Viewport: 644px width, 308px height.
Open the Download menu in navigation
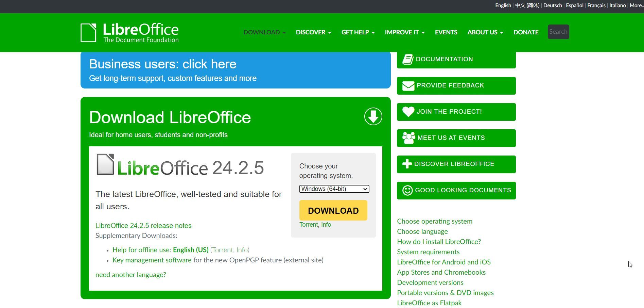[264, 32]
